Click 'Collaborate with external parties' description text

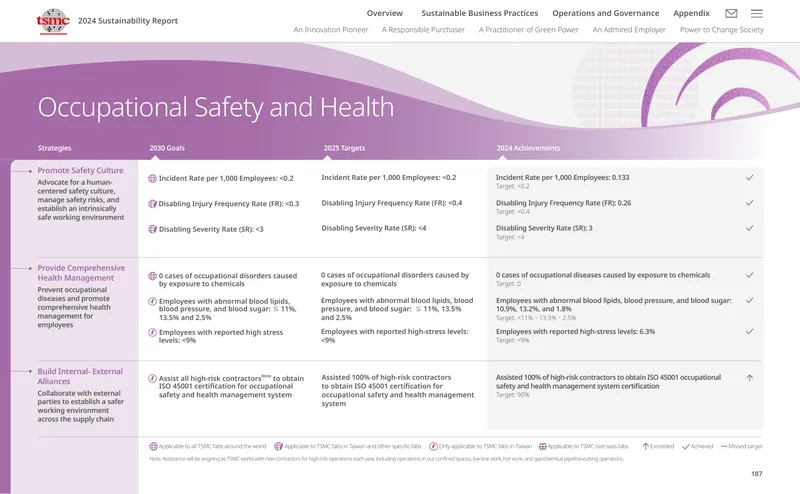click(81, 406)
